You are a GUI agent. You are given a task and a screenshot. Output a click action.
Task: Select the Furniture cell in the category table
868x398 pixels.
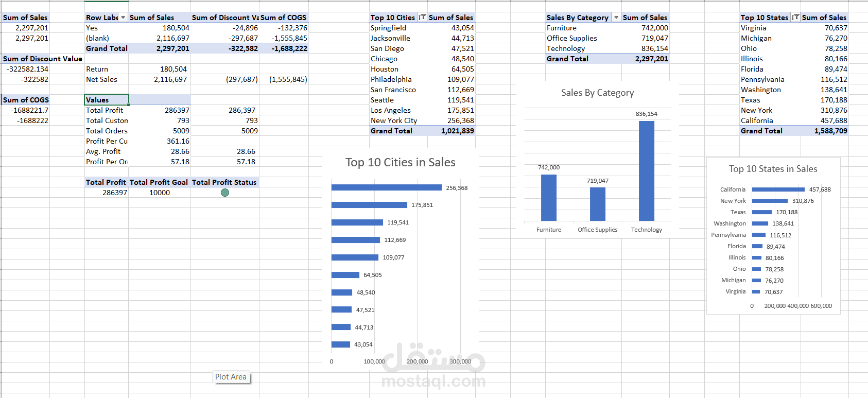[x=583, y=28]
